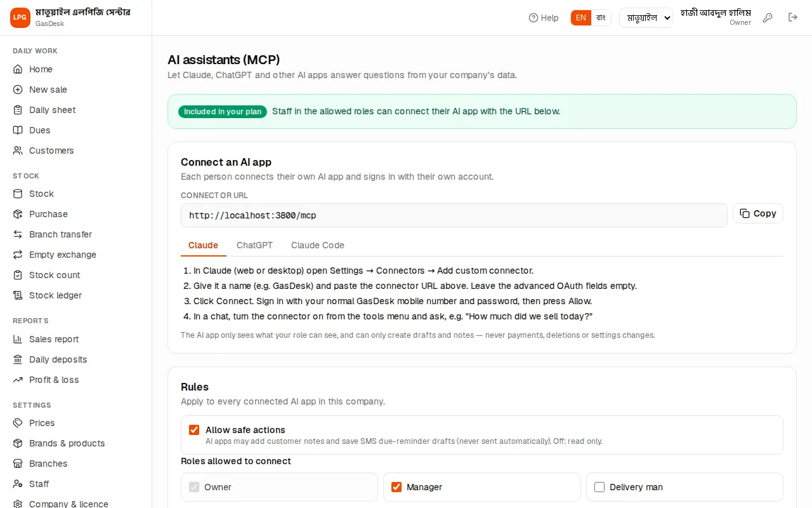Click the Stock cylinder icon
The height and width of the screenshot is (508, 812).
[18, 194]
